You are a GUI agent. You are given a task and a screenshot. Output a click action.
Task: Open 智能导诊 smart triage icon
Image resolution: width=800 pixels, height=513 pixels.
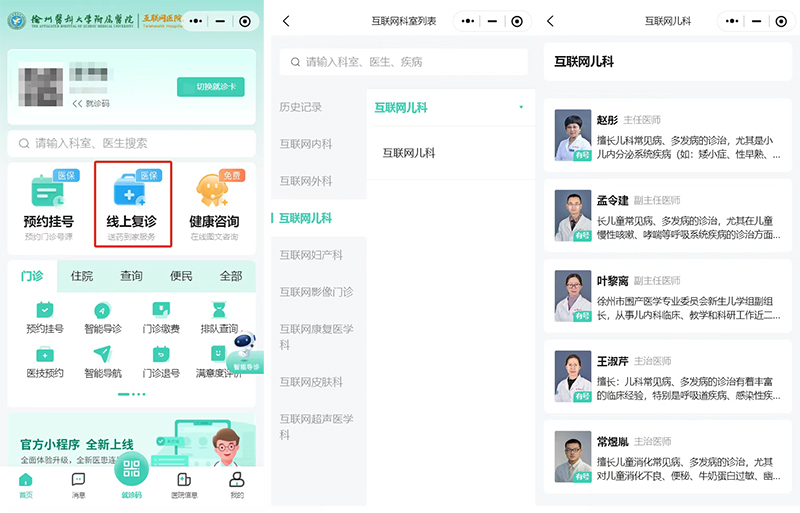pos(103,317)
